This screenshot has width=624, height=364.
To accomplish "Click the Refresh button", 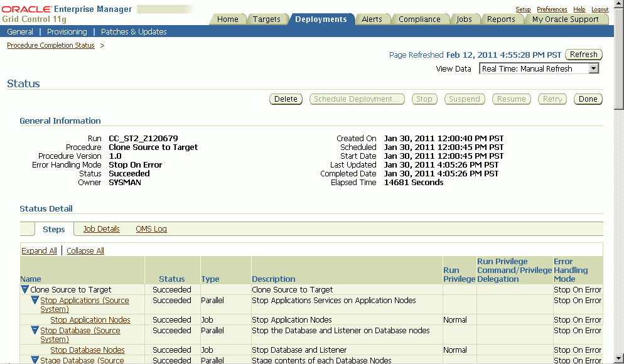I will 584,55.
